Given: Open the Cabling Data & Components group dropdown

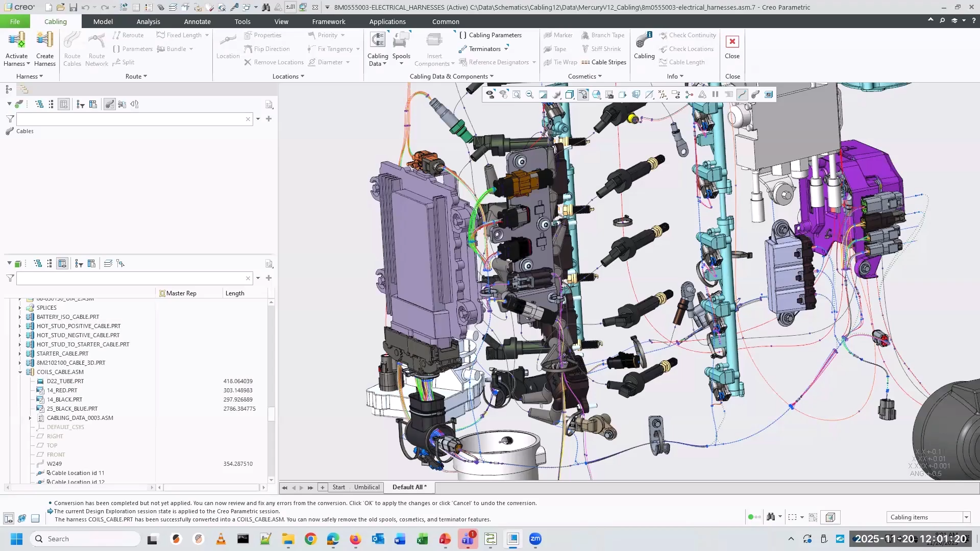Looking at the screenshot, I should [452, 77].
